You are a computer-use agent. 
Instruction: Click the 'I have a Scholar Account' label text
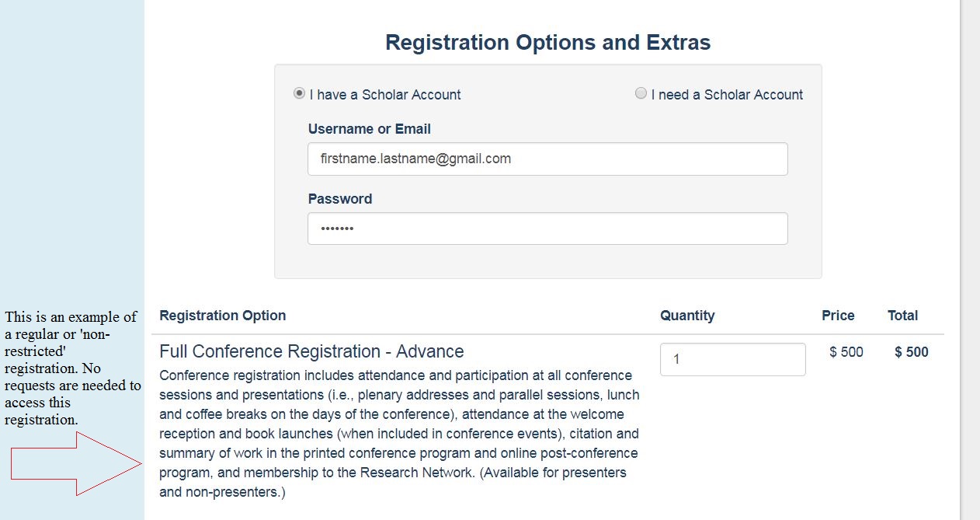[x=385, y=95]
